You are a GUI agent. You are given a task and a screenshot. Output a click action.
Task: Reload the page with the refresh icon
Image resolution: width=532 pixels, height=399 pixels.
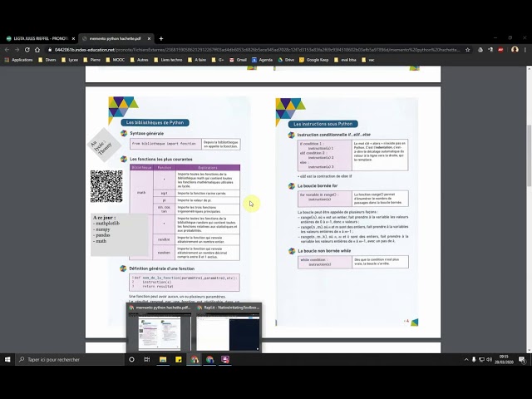coord(27,50)
